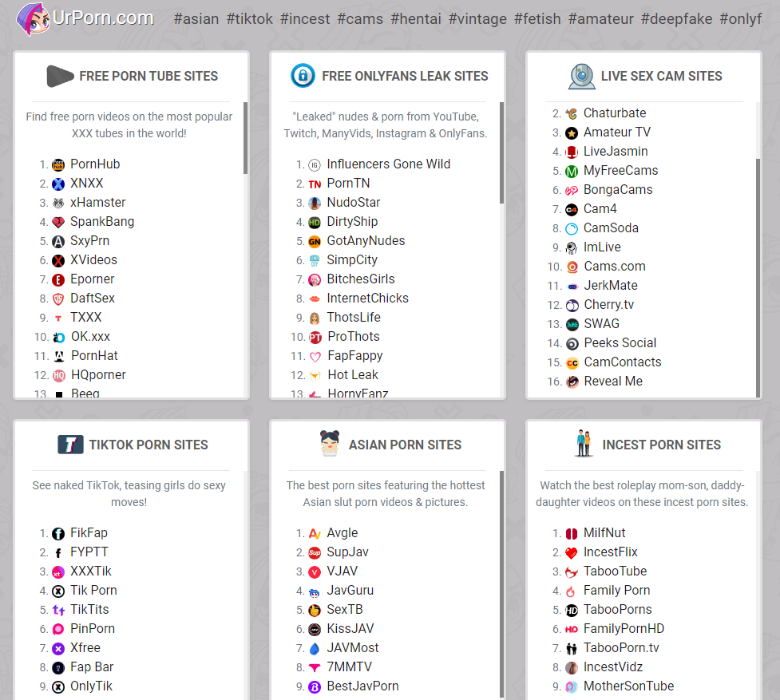Screen dimensions: 780x700
Task: Select the TXXX entry
Action: [86, 317]
